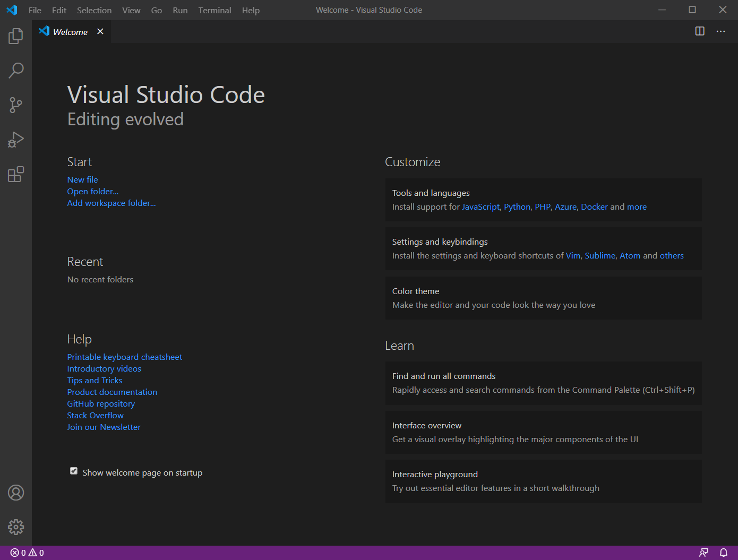Open the Help menu

pos(251,10)
